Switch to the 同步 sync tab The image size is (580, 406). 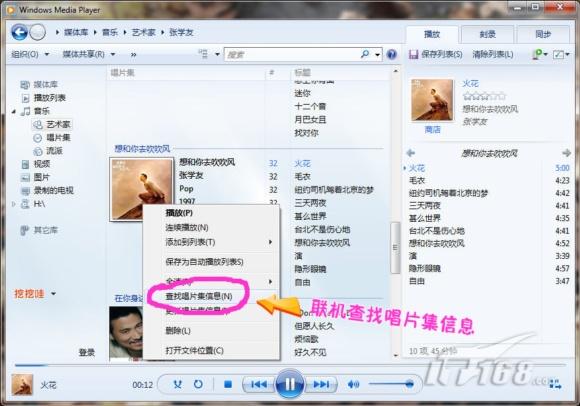coord(543,35)
